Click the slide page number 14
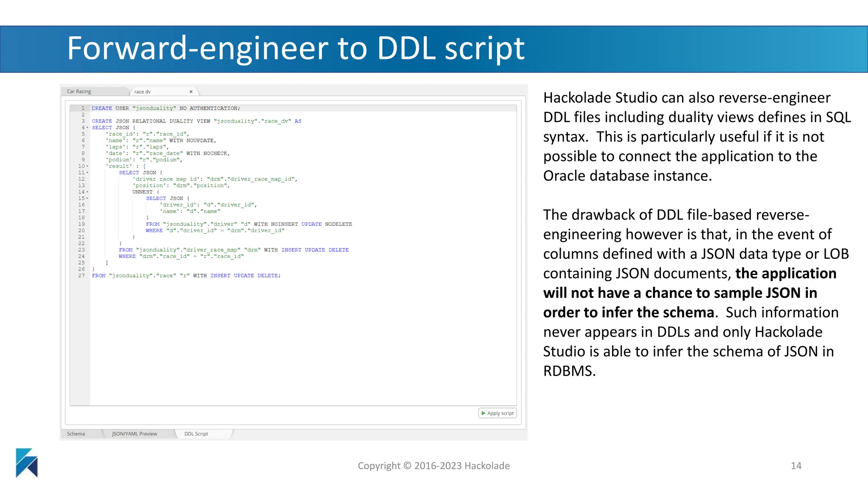 796,466
